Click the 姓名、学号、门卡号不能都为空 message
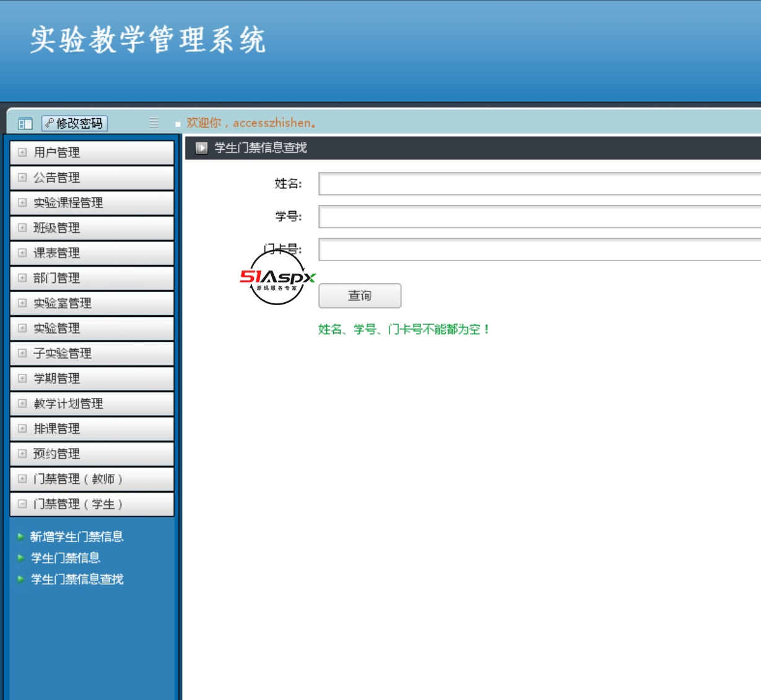This screenshot has width=761, height=700. tap(404, 329)
